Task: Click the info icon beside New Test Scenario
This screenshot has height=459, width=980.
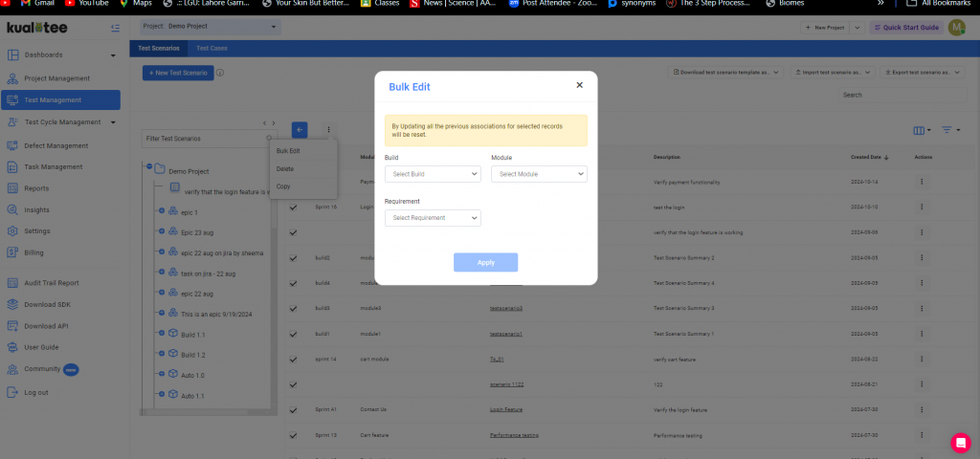Action: tap(220, 73)
